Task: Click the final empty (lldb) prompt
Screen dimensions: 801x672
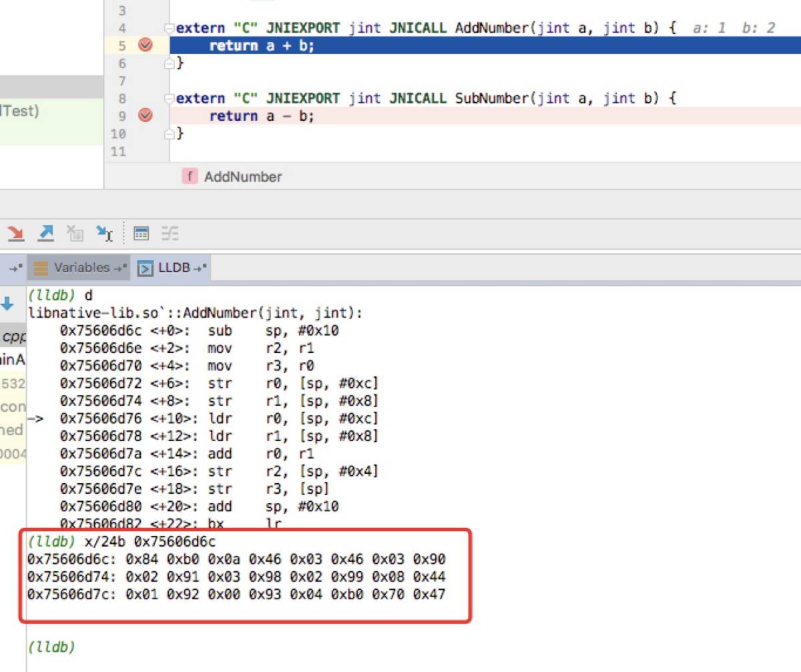Action: pos(51,647)
